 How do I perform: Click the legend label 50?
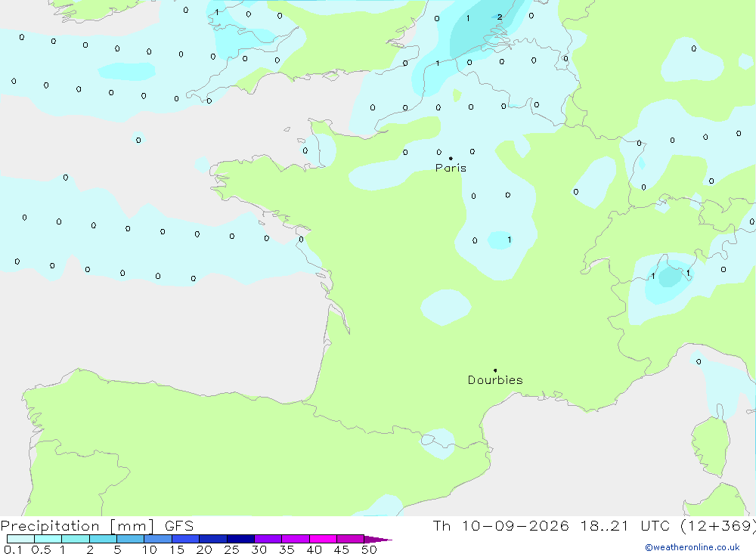(x=369, y=549)
